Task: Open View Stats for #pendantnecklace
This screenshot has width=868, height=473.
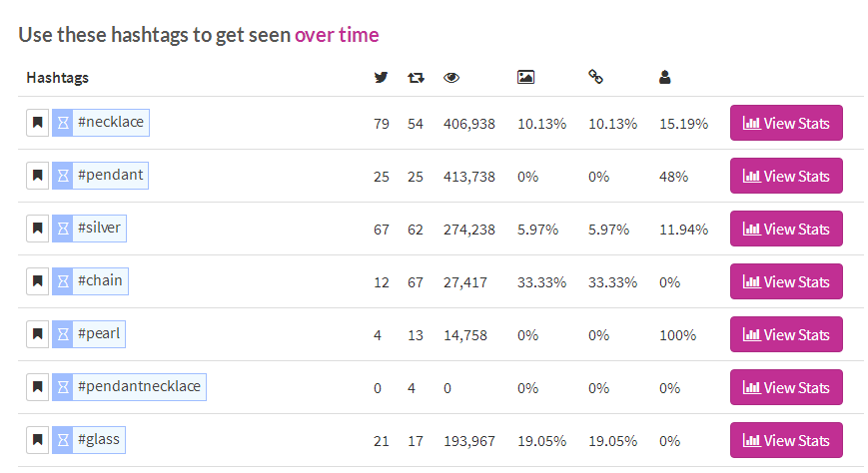Action: pos(786,387)
